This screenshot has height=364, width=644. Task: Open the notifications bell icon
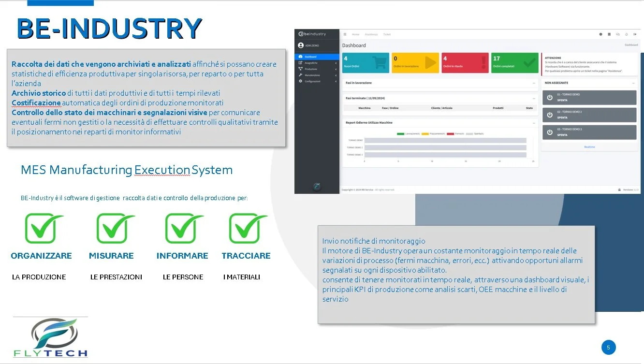click(627, 34)
